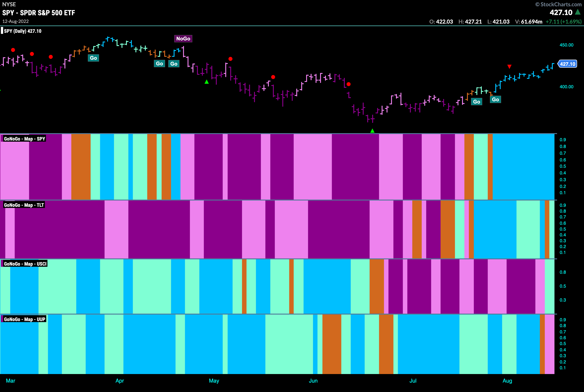
Task: Select the Mar label on the time axis
Action: point(11,381)
